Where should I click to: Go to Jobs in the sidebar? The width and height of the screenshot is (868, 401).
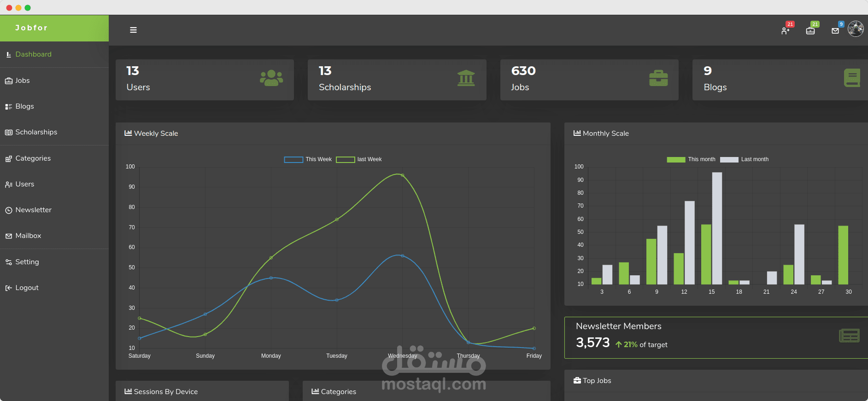(54, 81)
